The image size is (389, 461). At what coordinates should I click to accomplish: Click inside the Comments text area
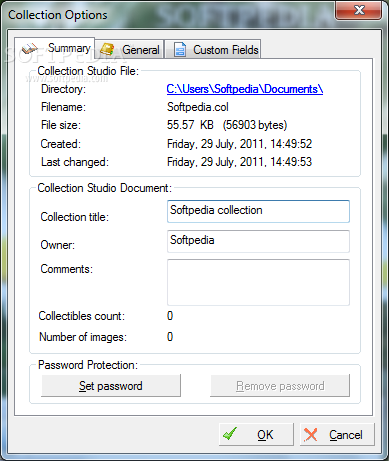[258, 282]
